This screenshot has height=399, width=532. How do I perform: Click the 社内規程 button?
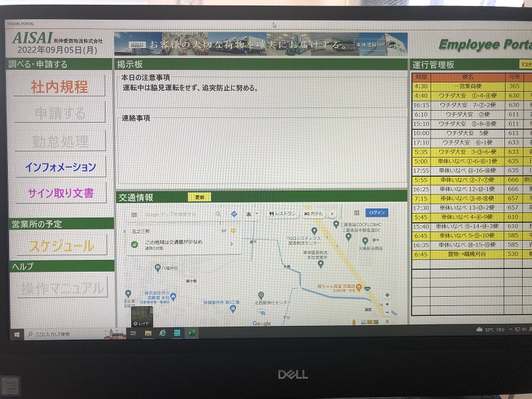coord(59,86)
